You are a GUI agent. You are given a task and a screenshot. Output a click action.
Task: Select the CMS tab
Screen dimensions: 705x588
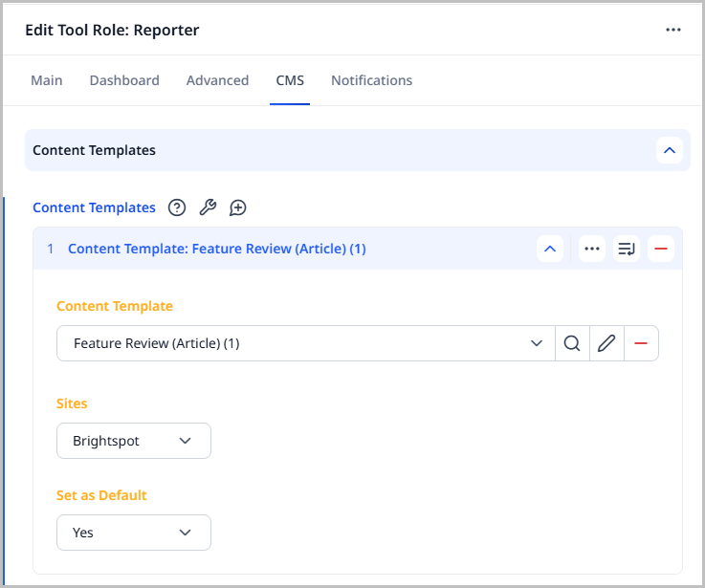click(x=290, y=80)
